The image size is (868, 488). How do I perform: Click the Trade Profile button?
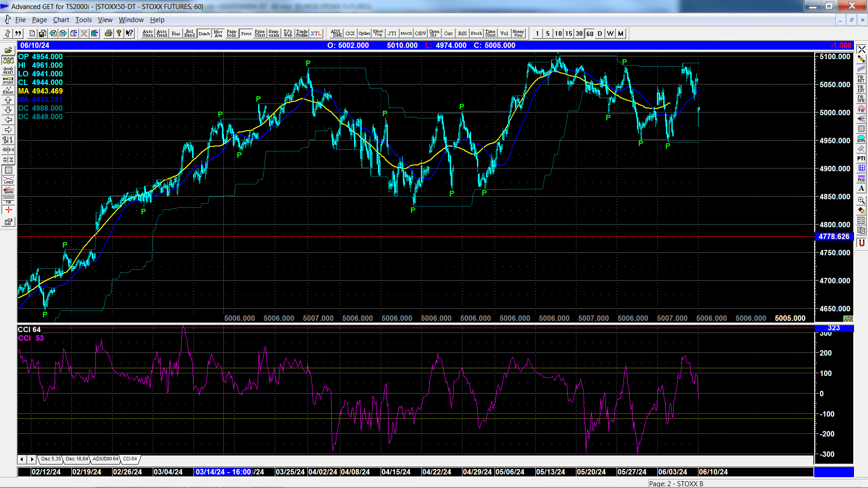click(302, 33)
